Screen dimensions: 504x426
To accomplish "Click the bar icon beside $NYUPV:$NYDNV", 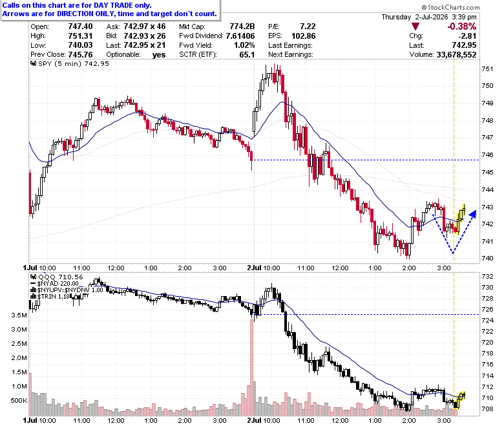I will click(x=34, y=290).
